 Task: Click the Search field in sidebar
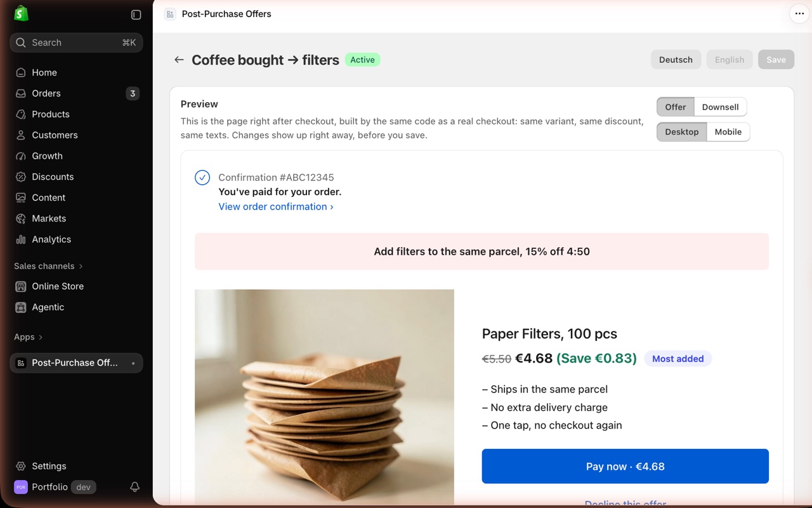coord(76,43)
